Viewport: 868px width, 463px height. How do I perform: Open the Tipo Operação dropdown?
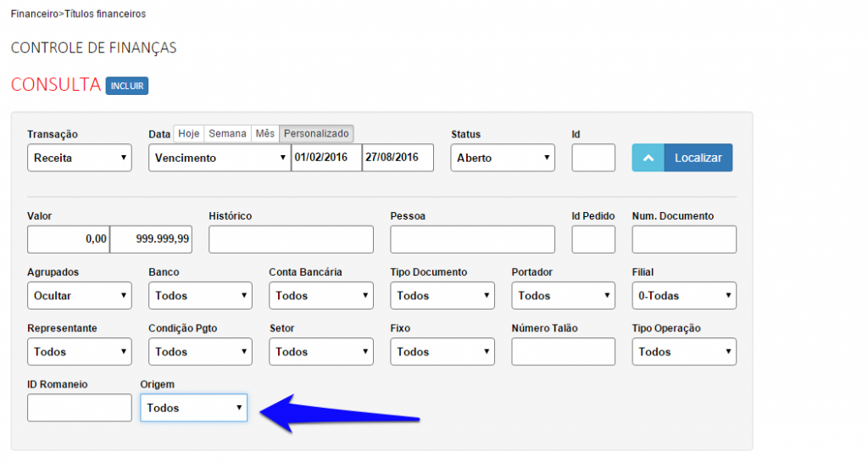(684, 352)
